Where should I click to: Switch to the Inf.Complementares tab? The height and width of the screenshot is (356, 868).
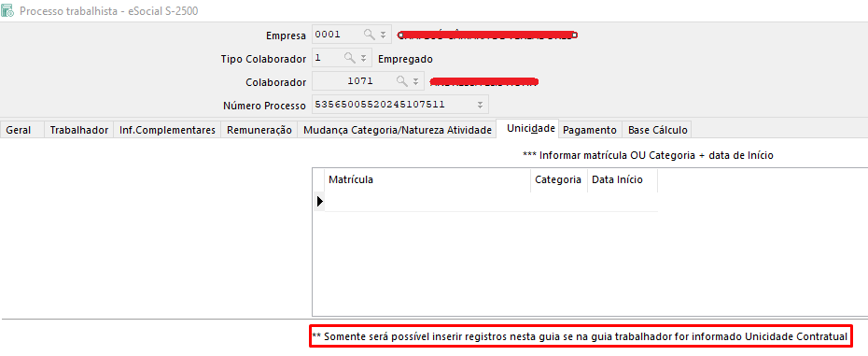[x=167, y=130]
